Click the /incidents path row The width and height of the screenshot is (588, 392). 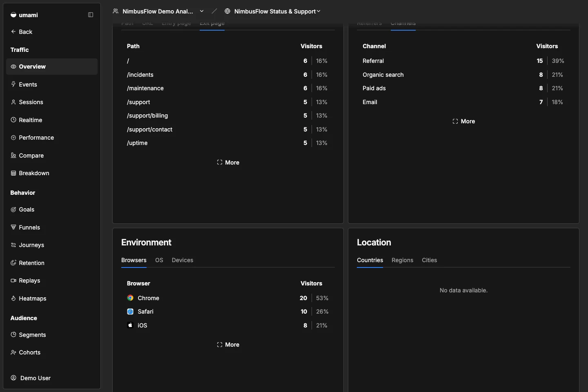tap(228, 75)
